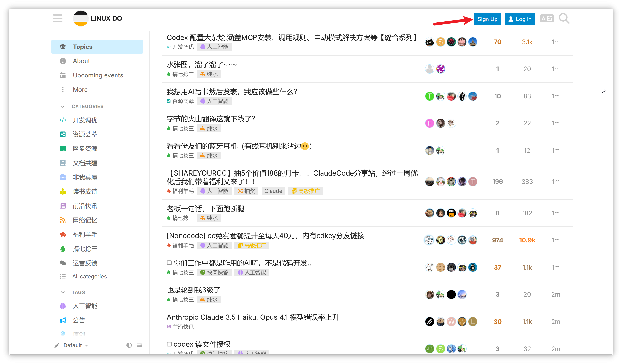This screenshot has height=364, width=622.
Task: Click the translation language icon
Action: point(547,18)
